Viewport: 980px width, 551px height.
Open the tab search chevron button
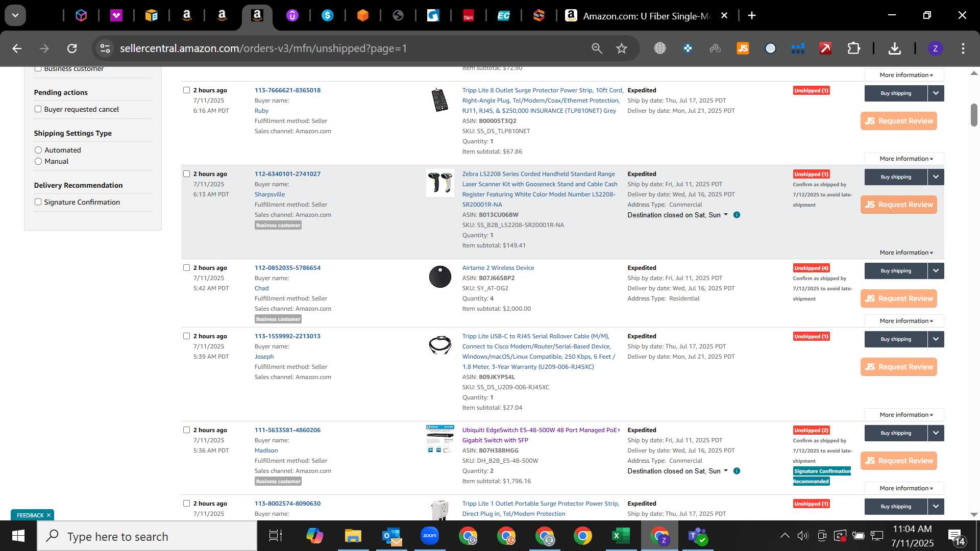(15, 16)
